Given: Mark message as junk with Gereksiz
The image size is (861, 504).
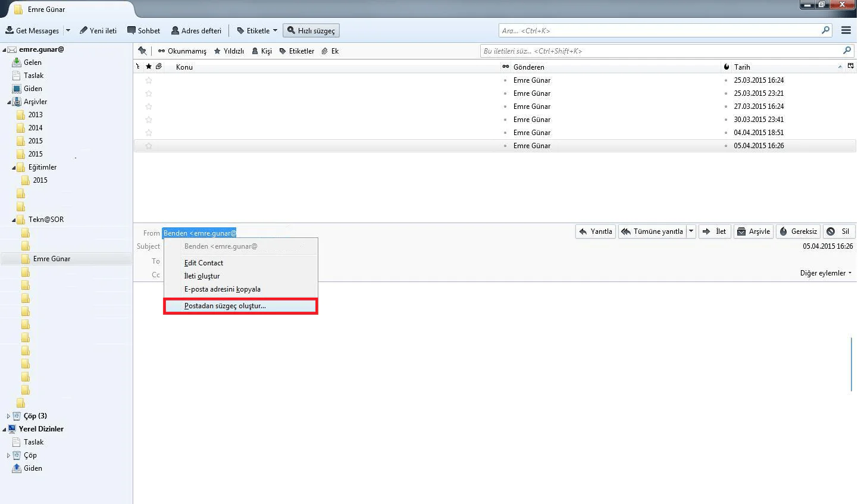Looking at the screenshot, I should pyautogui.click(x=797, y=231).
